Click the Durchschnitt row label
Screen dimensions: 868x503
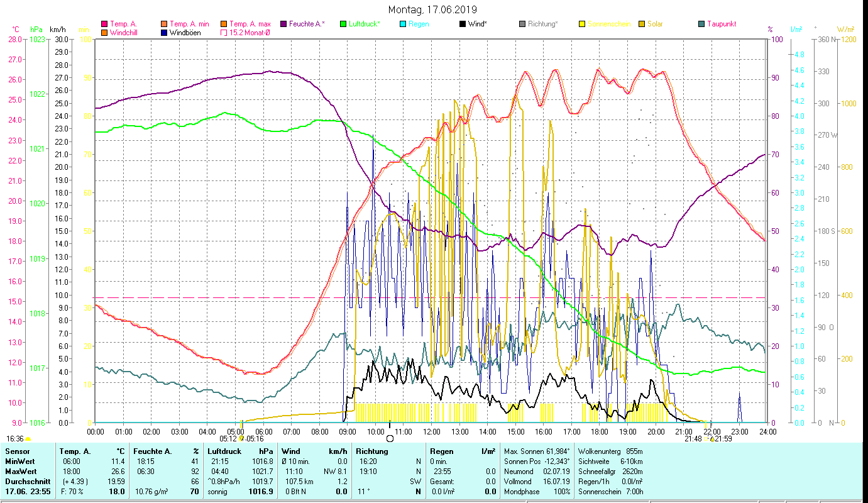26,482
